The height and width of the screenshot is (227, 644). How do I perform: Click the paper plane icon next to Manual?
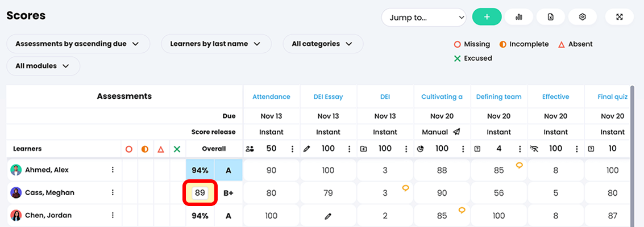pos(456,132)
